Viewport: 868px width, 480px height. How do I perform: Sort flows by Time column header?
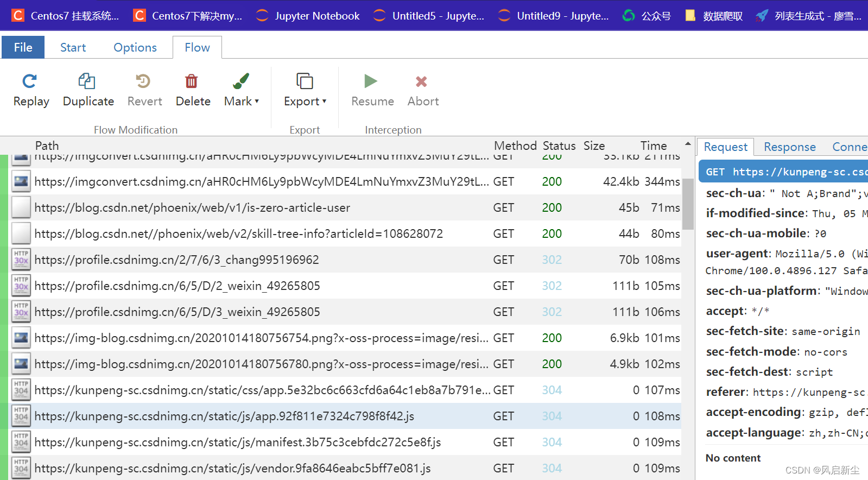(x=654, y=146)
